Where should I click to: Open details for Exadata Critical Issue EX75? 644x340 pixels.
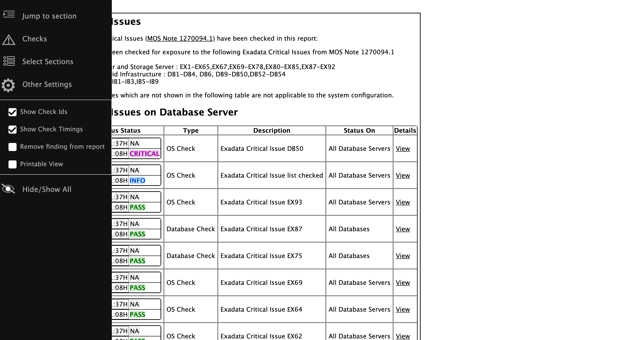[402, 256]
